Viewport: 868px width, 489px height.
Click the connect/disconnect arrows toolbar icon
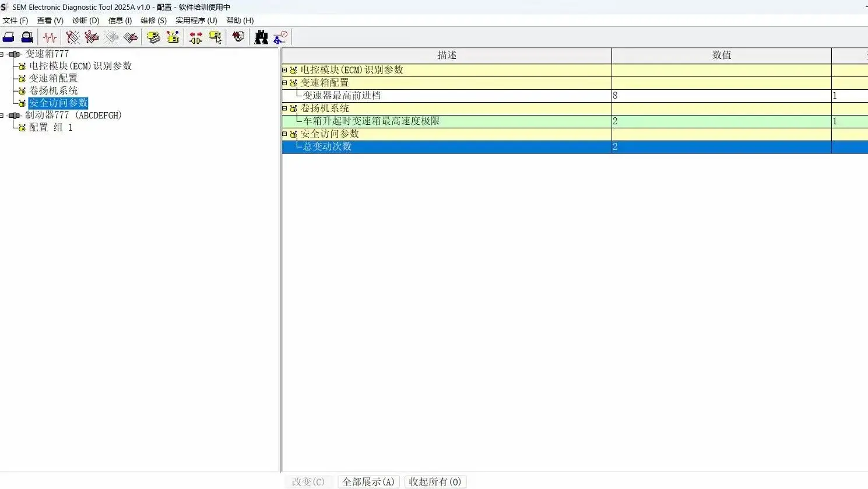click(196, 37)
